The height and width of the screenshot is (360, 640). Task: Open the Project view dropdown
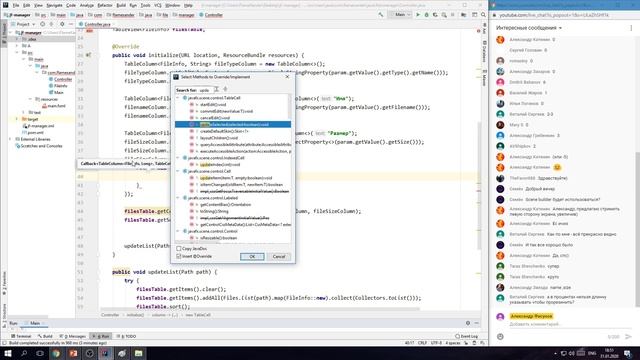[23, 24]
